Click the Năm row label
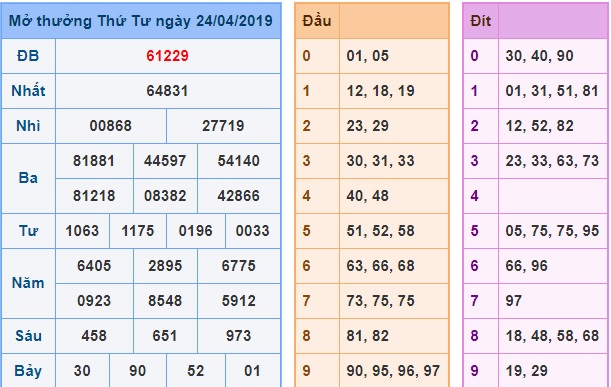 pyautogui.click(x=28, y=283)
